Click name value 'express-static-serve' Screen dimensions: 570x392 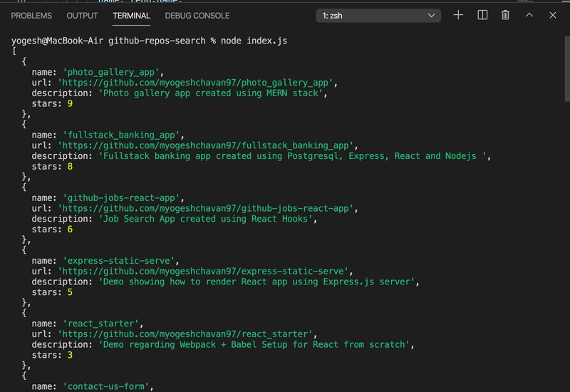pyautogui.click(x=118, y=261)
